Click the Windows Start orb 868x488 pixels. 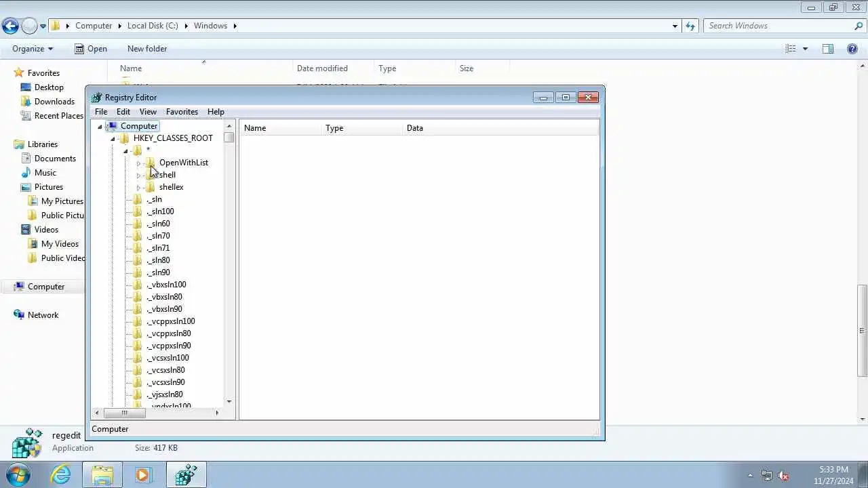[x=18, y=474]
